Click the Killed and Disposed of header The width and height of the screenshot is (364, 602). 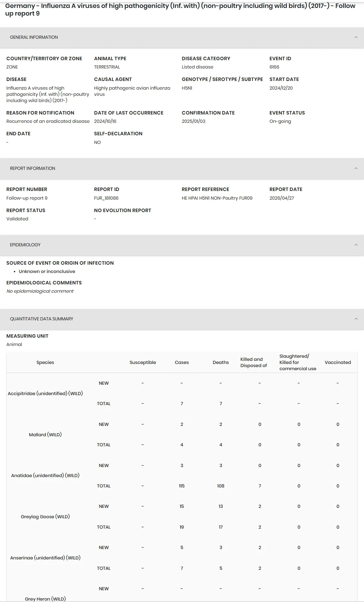(254, 363)
